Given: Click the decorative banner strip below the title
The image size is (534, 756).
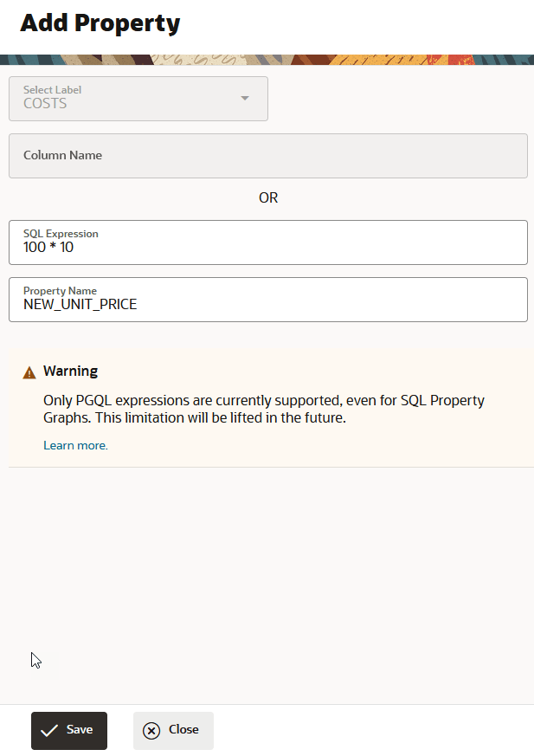Looking at the screenshot, I should coord(267,59).
